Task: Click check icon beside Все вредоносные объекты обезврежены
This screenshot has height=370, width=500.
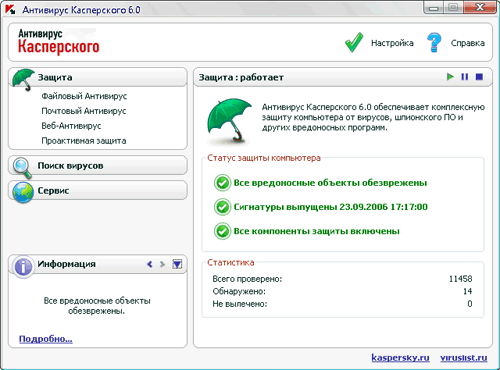Action: click(x=222, y=183)
